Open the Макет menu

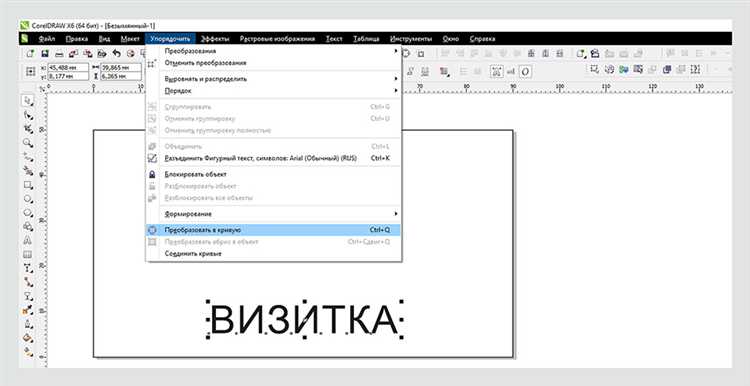[x=130, y=39]
